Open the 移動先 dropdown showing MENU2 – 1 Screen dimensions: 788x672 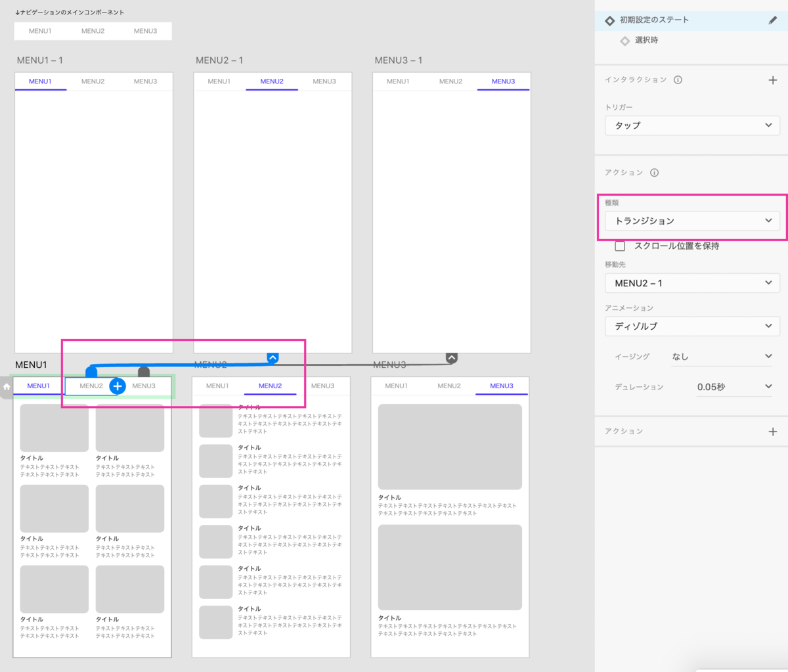692,283
